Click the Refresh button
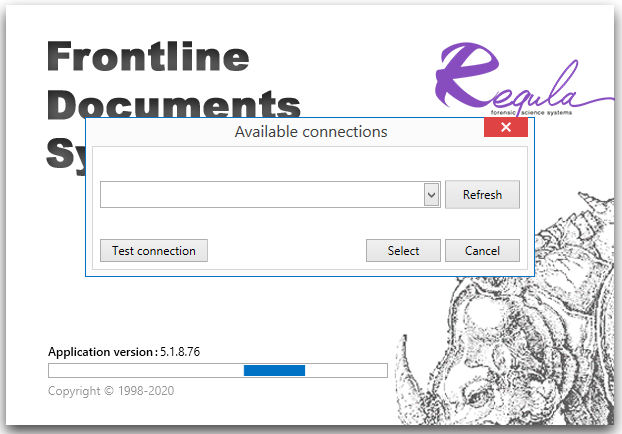The width and height of the screenshot is (622, 434). pyautogui.click(x=482, y=194)
